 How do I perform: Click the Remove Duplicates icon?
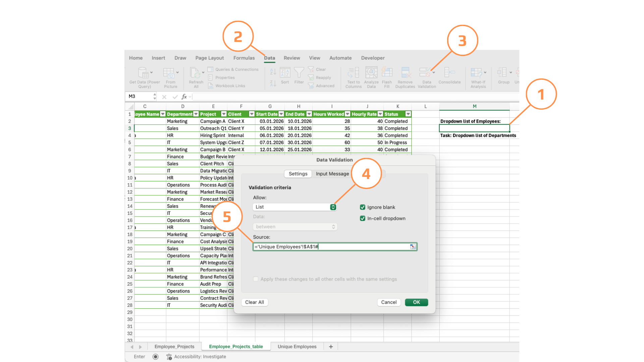coord(405,73)
